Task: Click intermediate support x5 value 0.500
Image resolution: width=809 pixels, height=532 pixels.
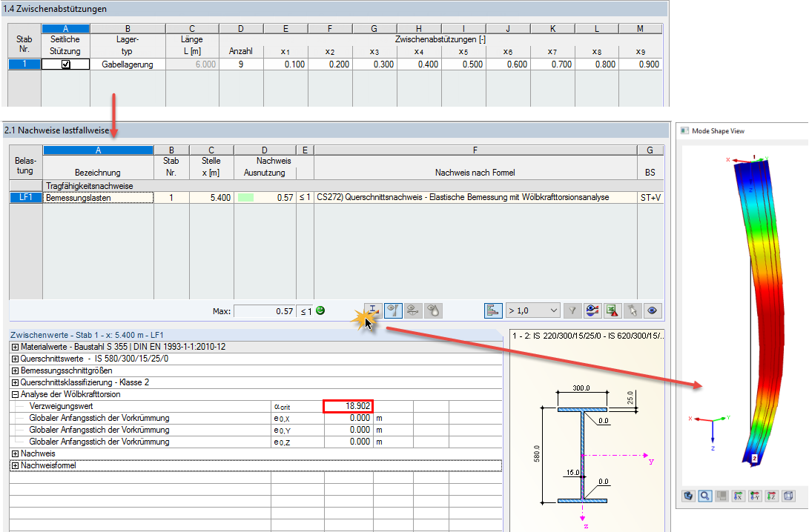Action: tap(464, 64)
